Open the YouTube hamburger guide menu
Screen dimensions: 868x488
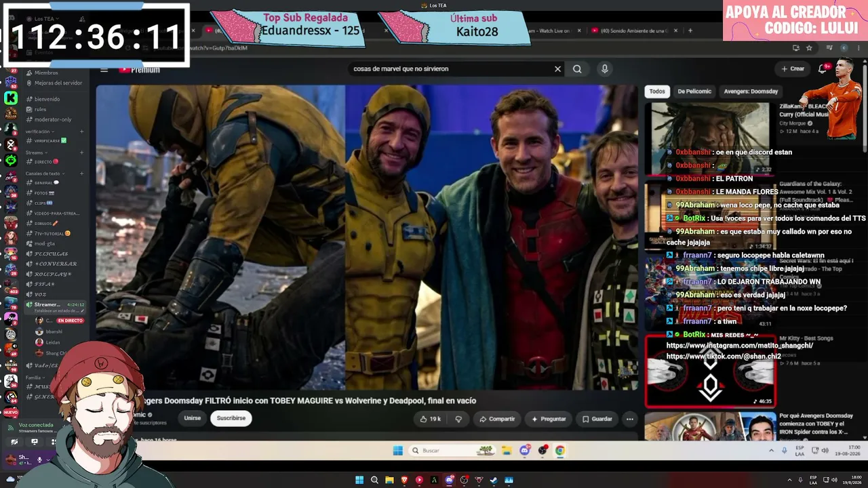pyautogui.click(x=104, y=69)
